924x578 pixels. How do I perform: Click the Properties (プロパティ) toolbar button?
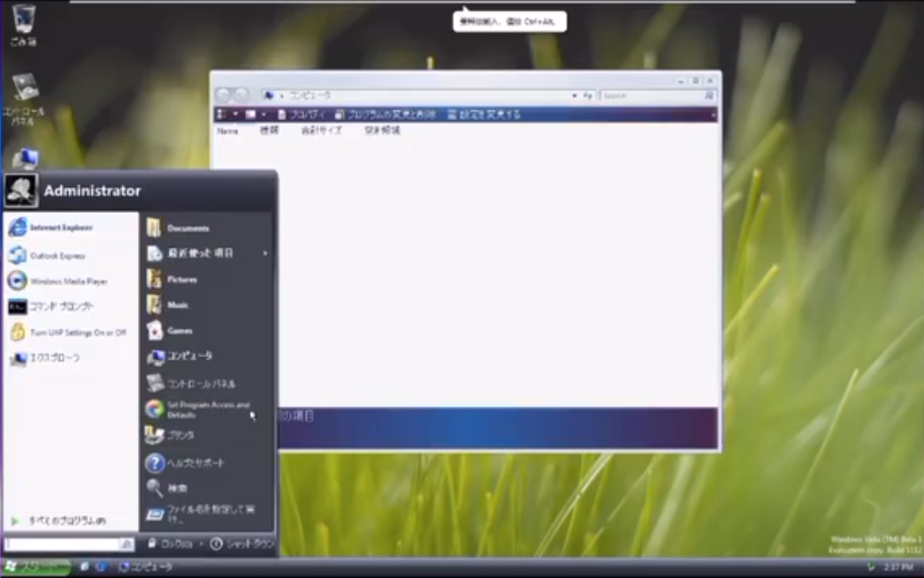(x=302, y=115)
